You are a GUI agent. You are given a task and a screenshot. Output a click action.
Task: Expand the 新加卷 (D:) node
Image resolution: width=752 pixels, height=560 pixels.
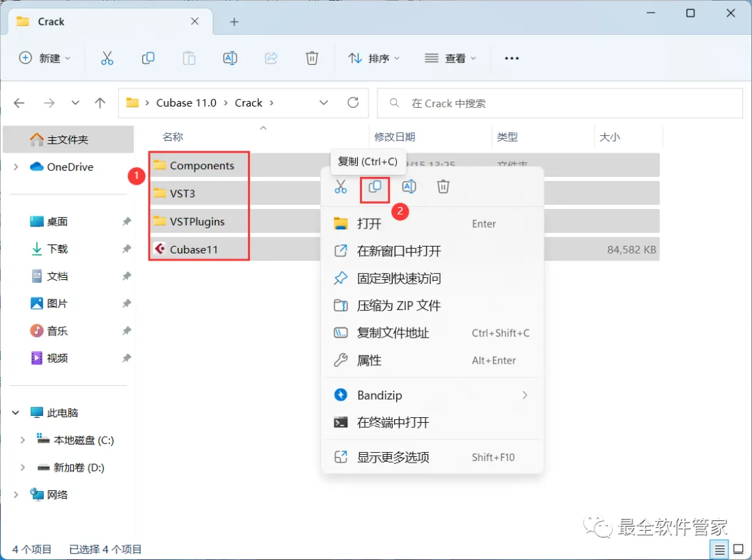pyautogui.click(x=22, y=467)
